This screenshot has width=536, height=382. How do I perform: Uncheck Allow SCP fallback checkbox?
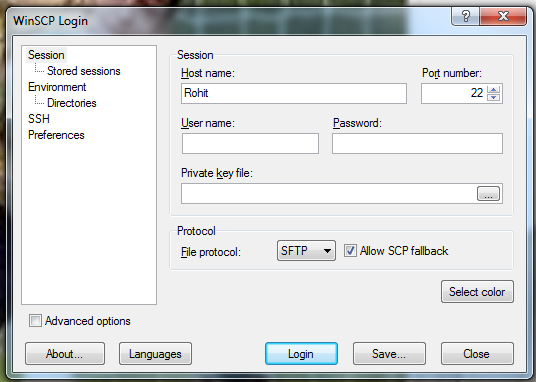coord(350,251)
